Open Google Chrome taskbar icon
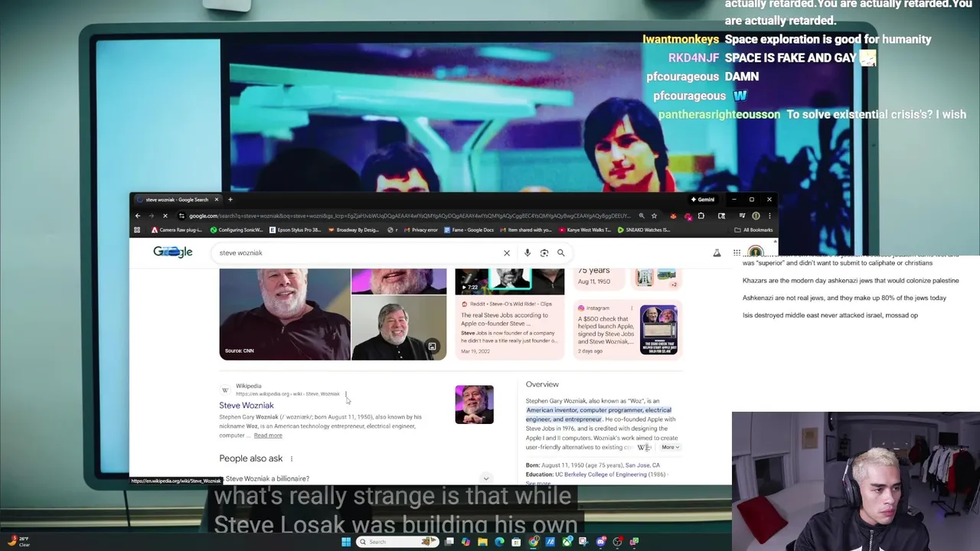 tap(533, 542)
